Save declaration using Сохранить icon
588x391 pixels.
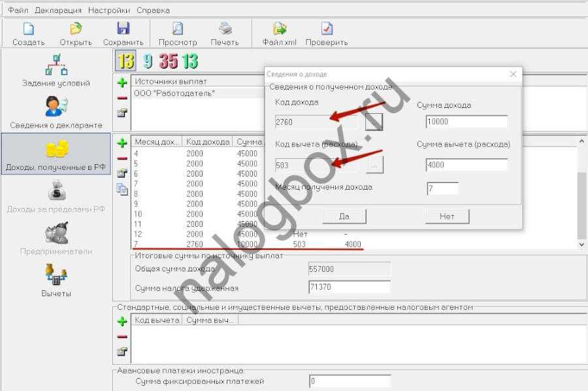(x=123, y=33)
